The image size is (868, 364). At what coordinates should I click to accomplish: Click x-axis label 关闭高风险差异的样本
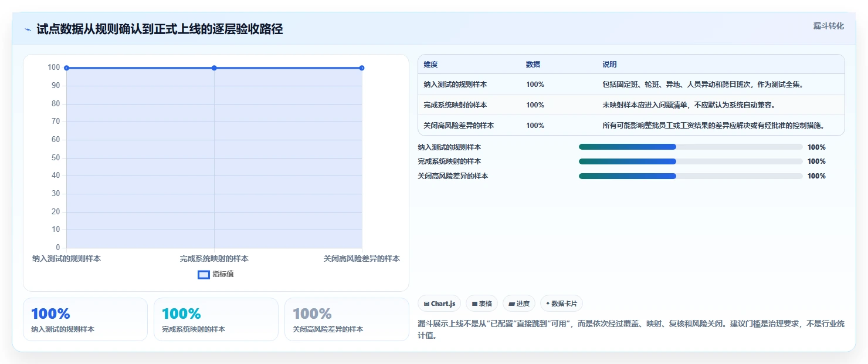click(x=362, y=258)
